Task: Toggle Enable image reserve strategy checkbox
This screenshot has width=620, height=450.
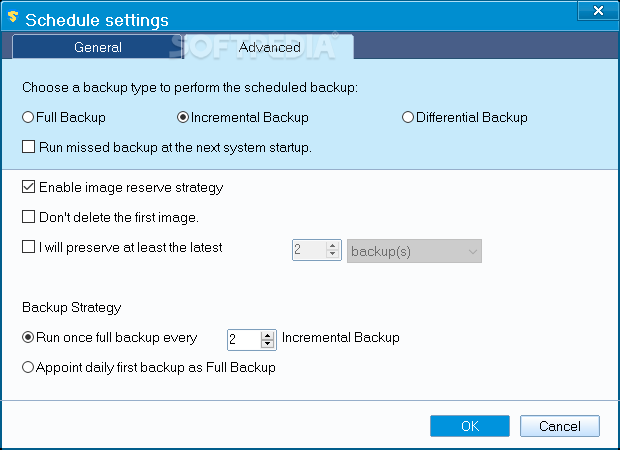Action: [28, 187]
